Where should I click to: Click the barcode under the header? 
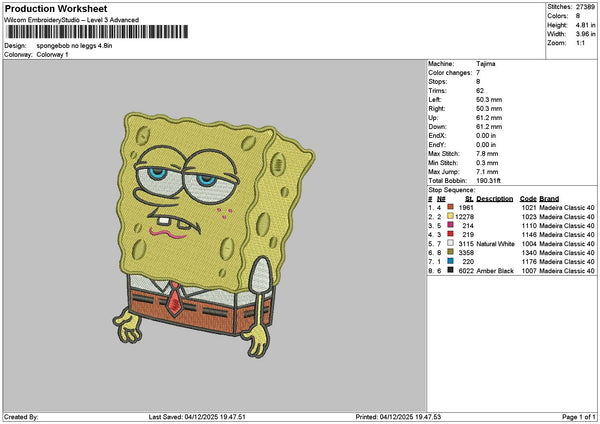coord(97,32)
